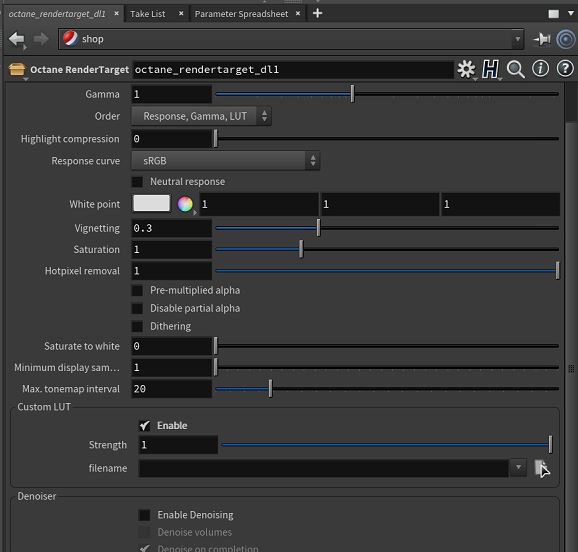This screenshot has height=552, width=578.
Task: Open file chooser for LUT filename
Action: point(541,468)
